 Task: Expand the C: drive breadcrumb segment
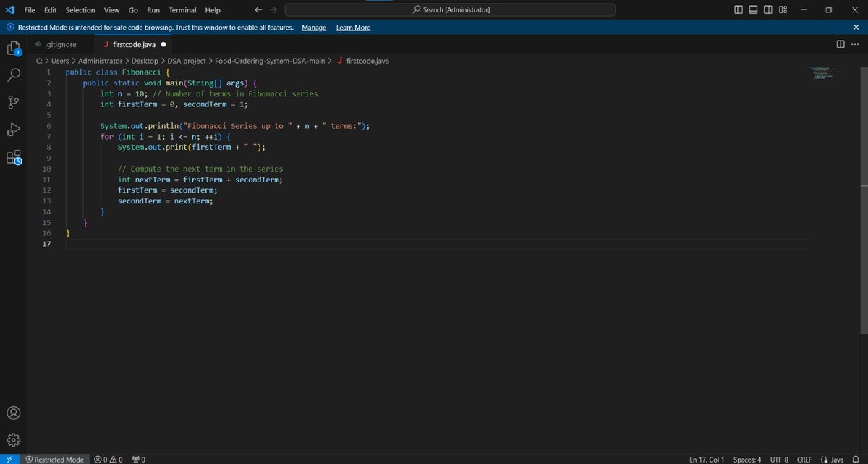click(x=39, y=61)
